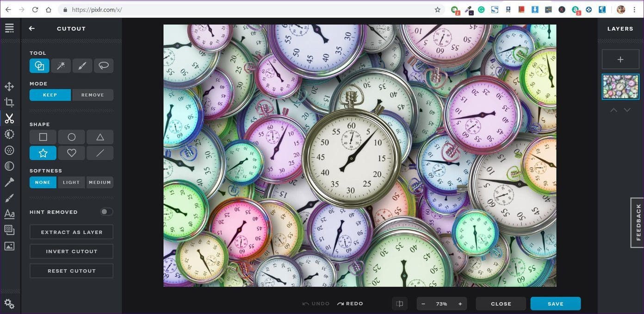Open the Add Text tool
Screen dimensions: 644x314
click(x=9, y=214)
